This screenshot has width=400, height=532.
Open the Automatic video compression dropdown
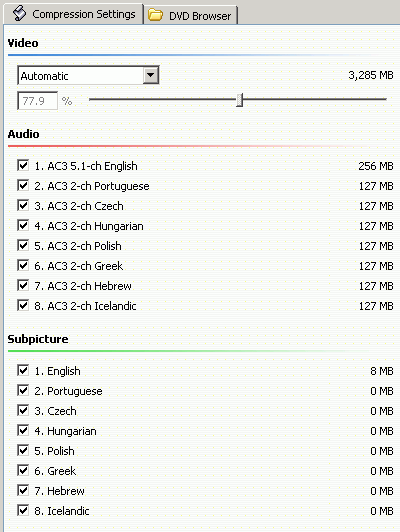(x=88, y=75)
